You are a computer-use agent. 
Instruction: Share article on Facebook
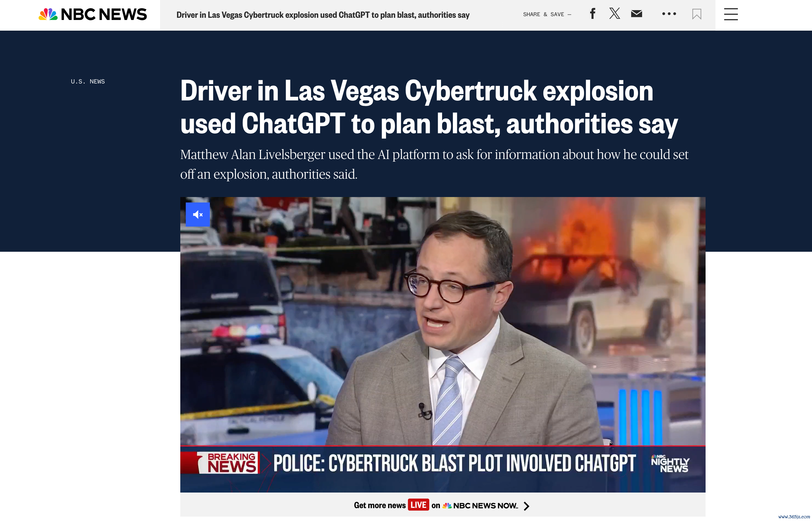click(x=593, y=14)
